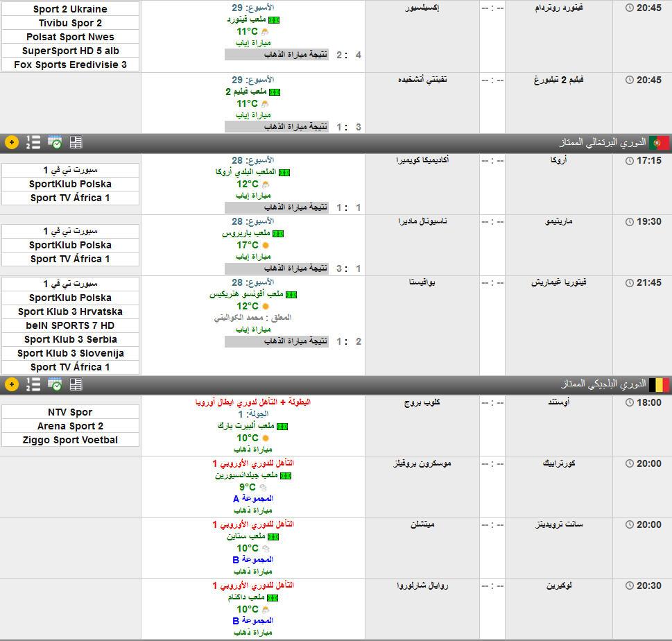Click the news icon in Belgian league bar
The height and width of the screenshot is (641, 672).
point(76,384)
